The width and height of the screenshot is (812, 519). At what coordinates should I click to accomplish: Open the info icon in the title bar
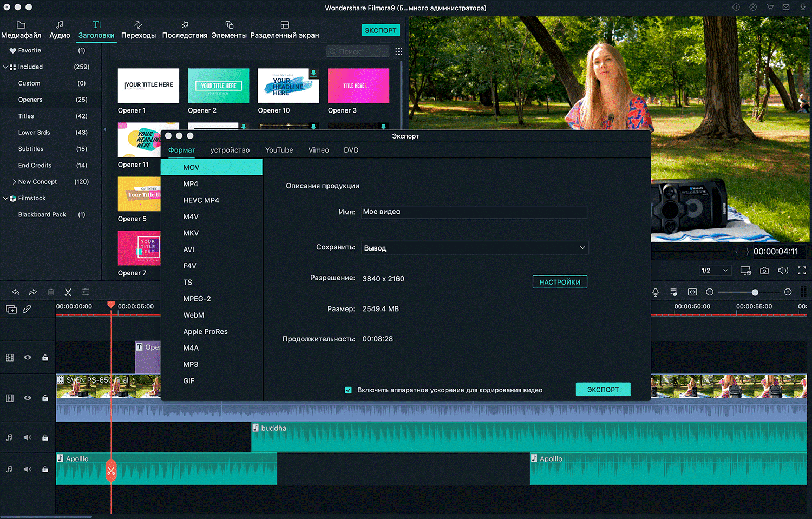736,8
